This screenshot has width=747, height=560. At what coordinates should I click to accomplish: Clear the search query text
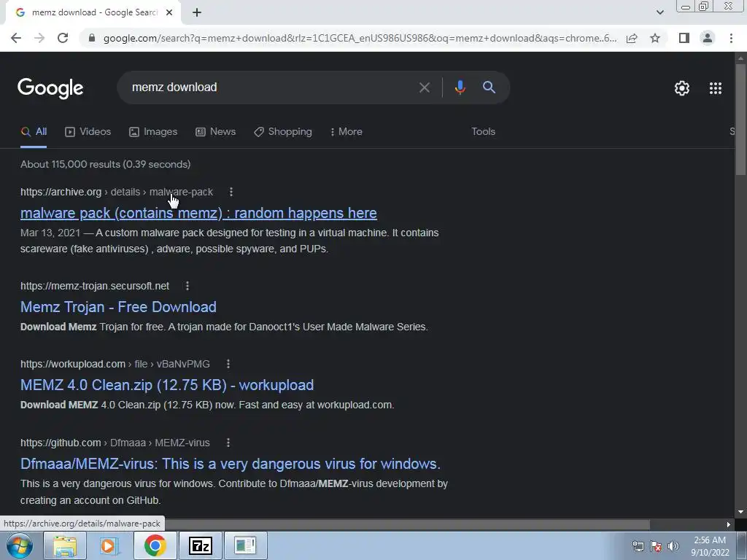(424, 87)
